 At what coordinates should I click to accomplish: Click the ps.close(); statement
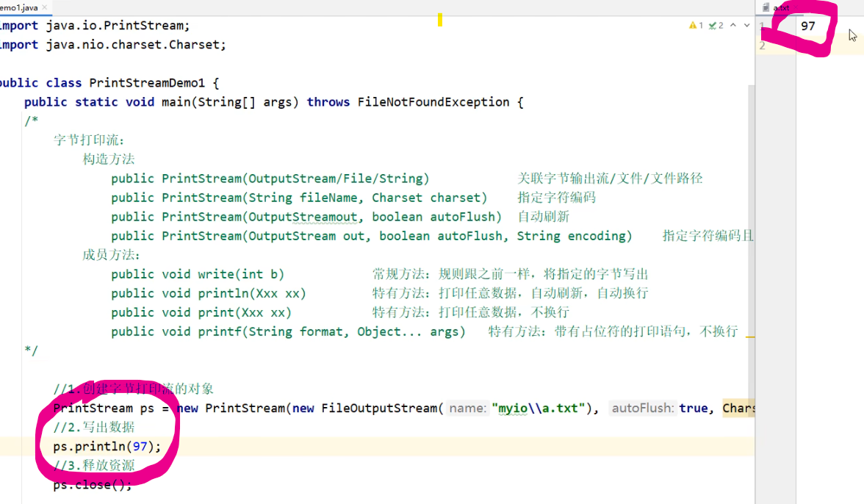(93, 485)
